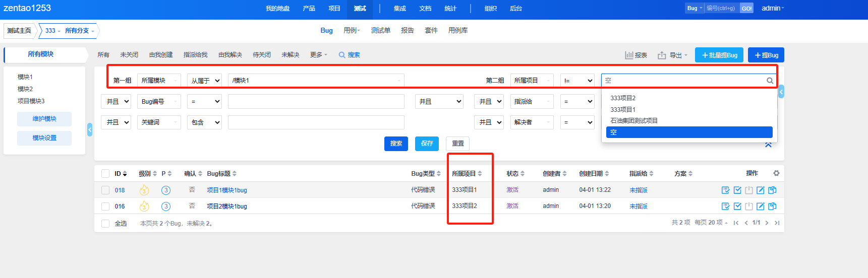Open the 从属于 operator dropdown

205,81
